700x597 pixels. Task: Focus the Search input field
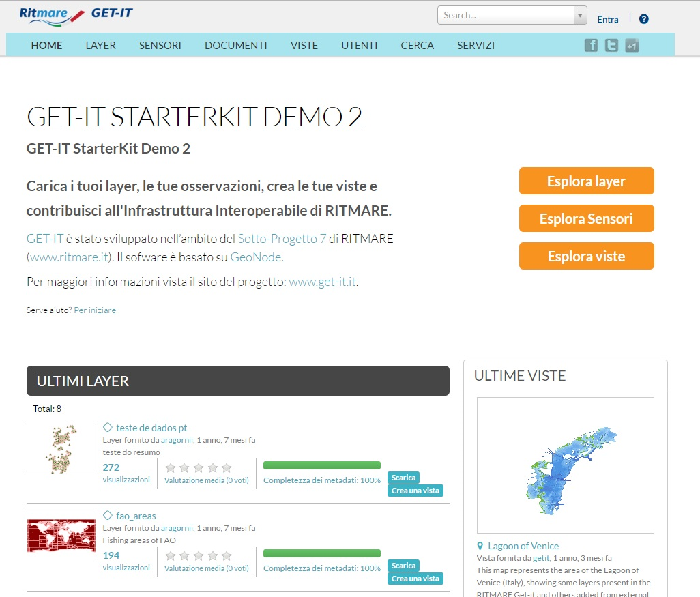[506, 15]
